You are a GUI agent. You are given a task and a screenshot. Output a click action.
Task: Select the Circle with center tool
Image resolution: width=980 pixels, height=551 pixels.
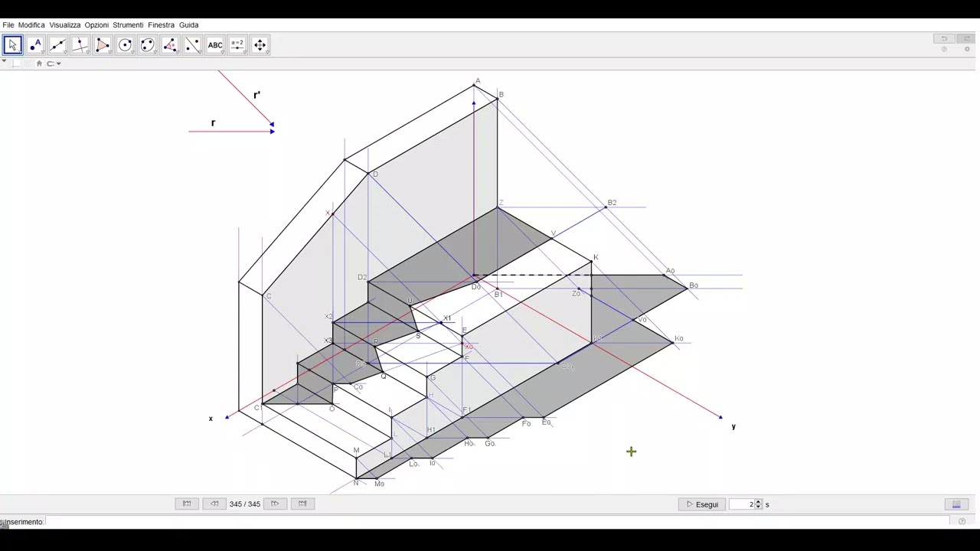[x=125, y=45]
